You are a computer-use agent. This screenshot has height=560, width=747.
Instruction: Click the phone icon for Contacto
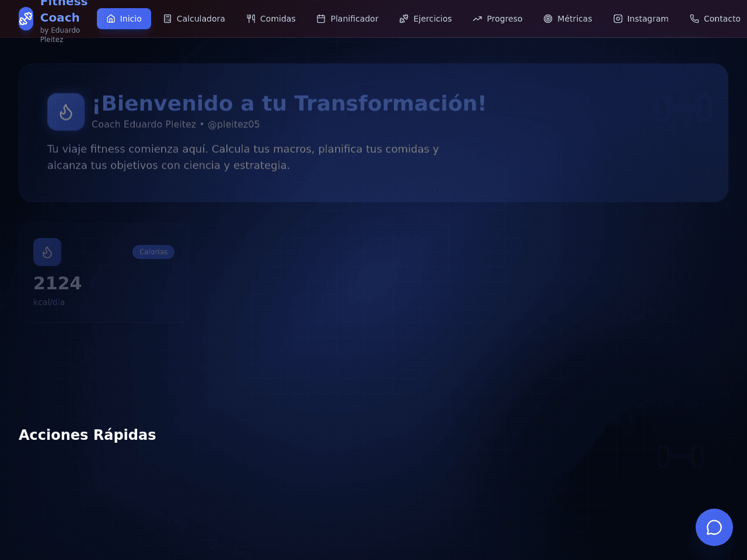tap(694, 19)
